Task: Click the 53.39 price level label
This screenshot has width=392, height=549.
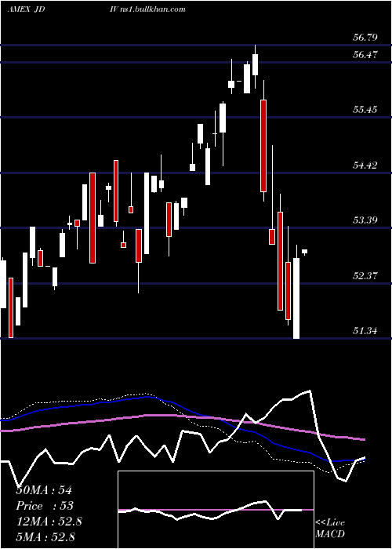Action: [365, 220]
